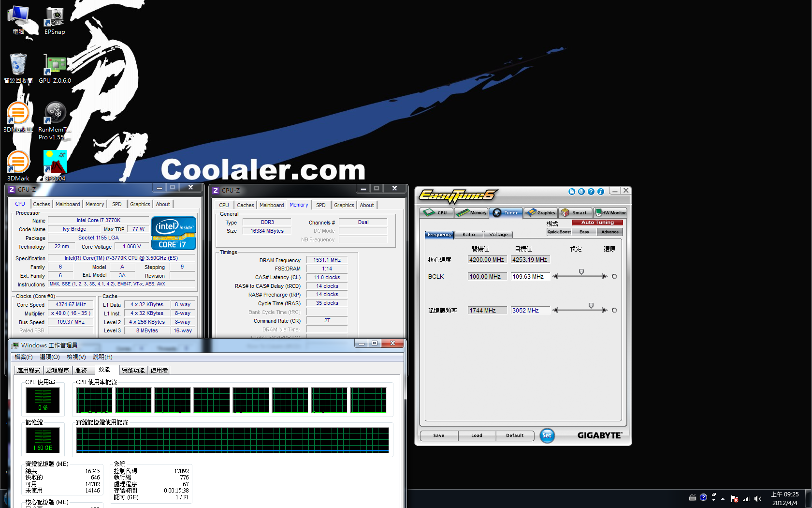
Task: Click the CPU-Z icon in Memory window title bar
Action: pos(216,191)
